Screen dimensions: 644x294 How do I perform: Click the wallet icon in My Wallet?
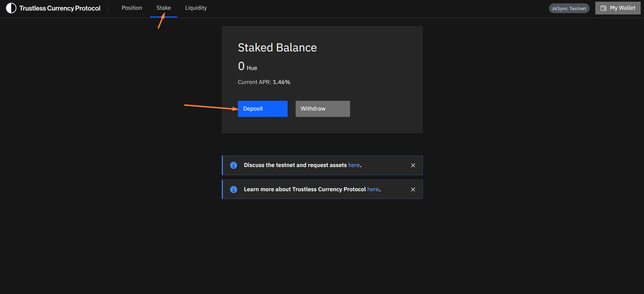coord(603,8)
